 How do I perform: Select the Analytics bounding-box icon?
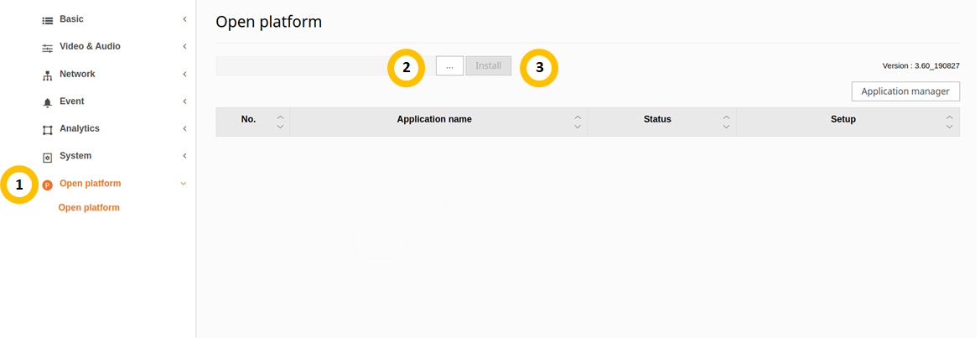pyautogui.click(x=48, y=130)
